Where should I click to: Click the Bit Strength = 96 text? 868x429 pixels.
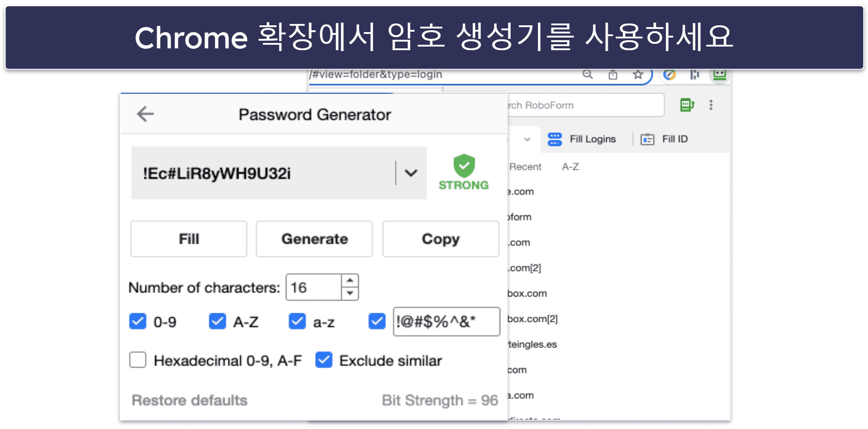(x=440, y=400)
